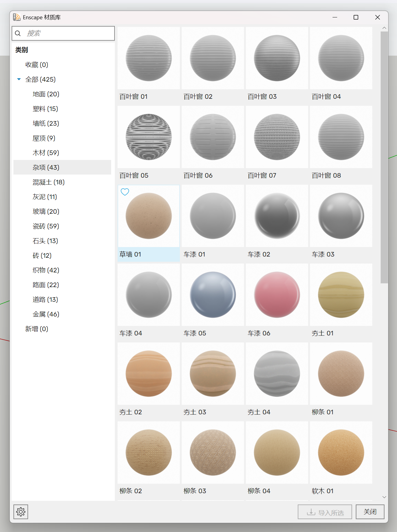Viewport: 397px width, 532px height.
Task: Collapse the 全部 (425) category tree
Action: click(19, 79)
